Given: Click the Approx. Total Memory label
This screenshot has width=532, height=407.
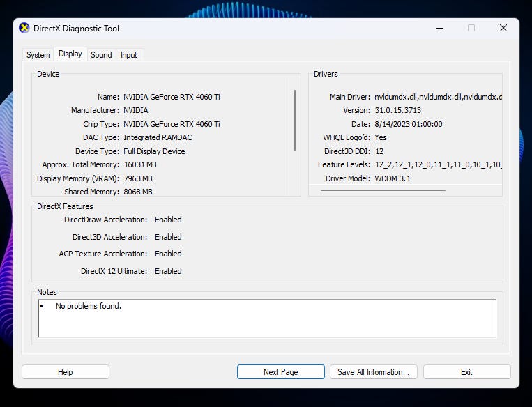Looking at the screenshot, I should (x=81, y=165).
